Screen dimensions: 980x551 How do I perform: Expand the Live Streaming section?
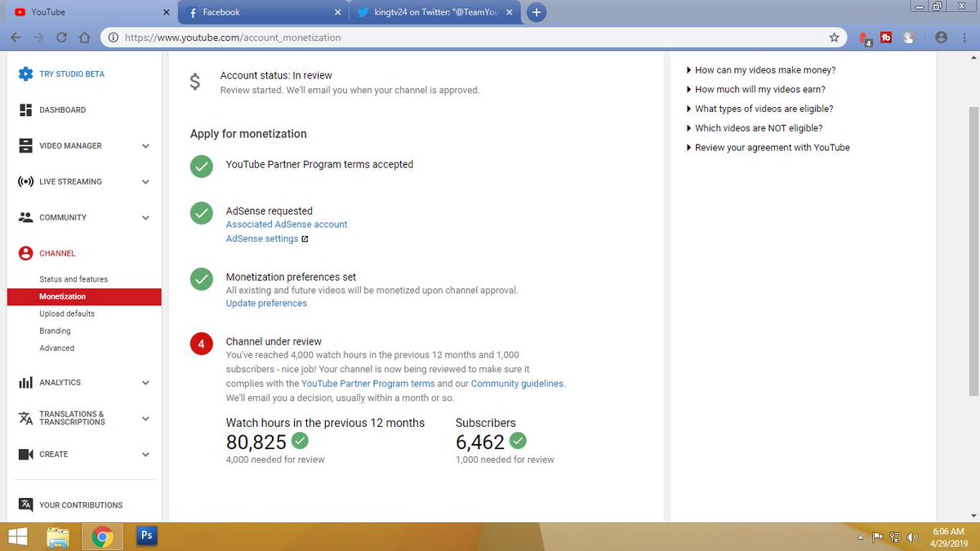tap(145, 182)
